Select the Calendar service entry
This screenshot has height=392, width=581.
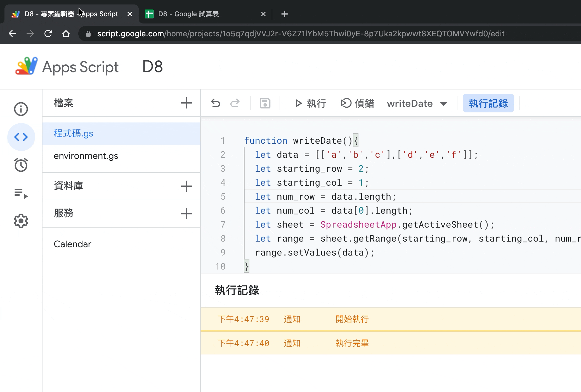(72, 244)
